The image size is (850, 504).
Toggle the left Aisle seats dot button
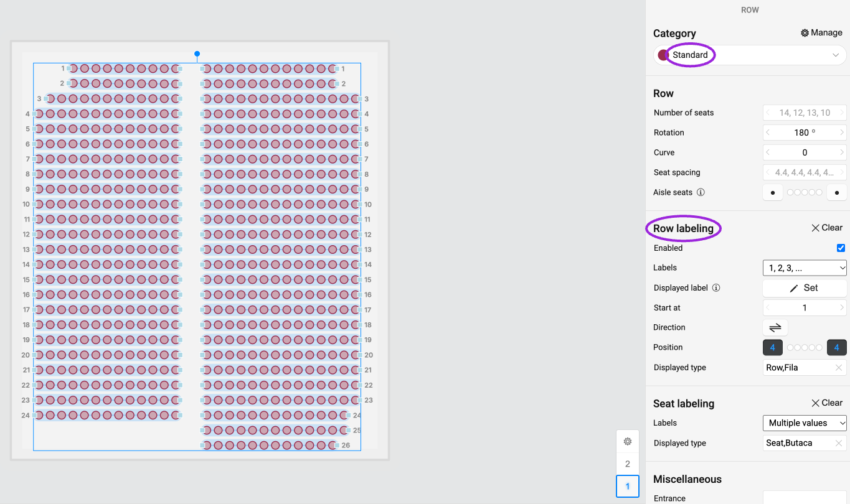click(x=773, y=193)
